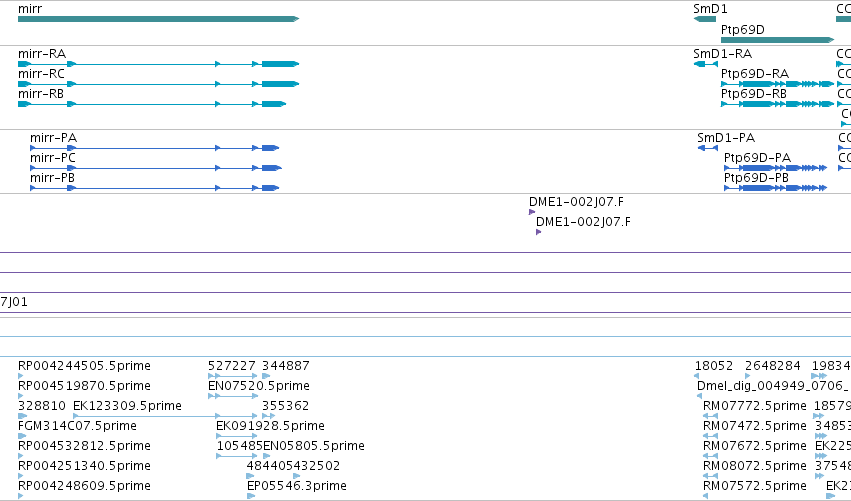Select the SmD1 gene arrow
Image resolution: width=851 pixels, height=501 pixels.
pyautogui.click(x=704, y=19)
